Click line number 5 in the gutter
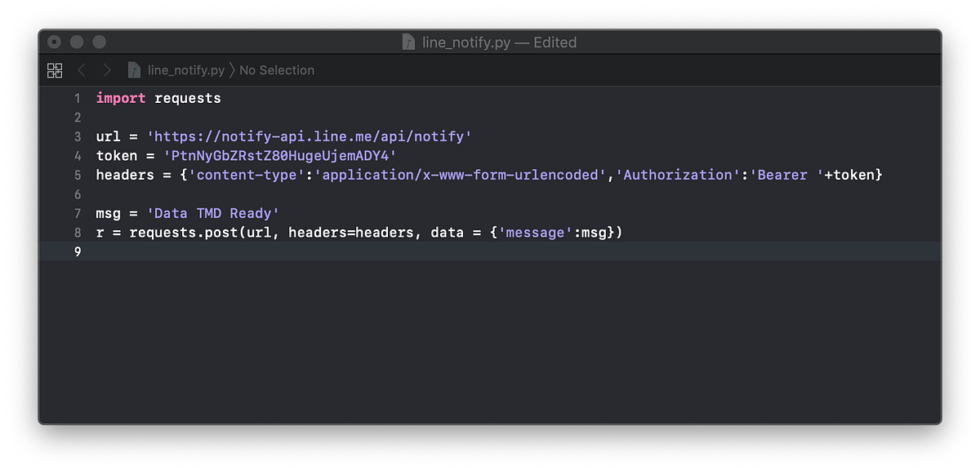 (77, 174)
